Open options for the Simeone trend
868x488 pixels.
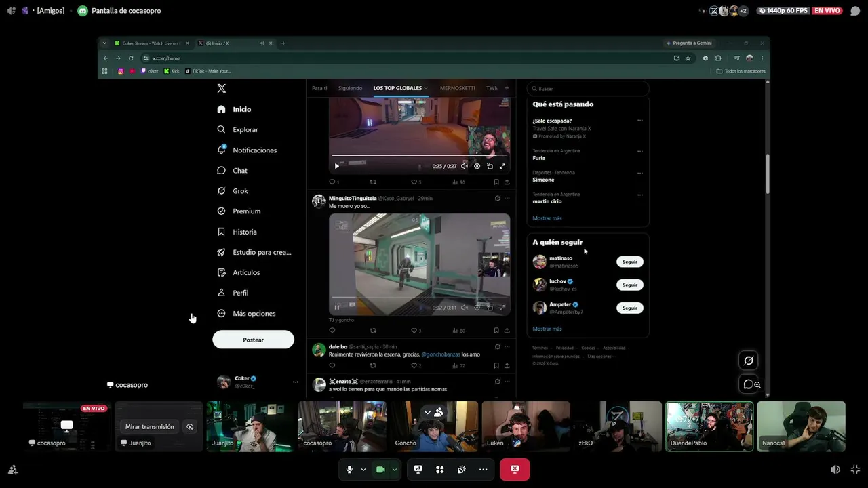639,173
